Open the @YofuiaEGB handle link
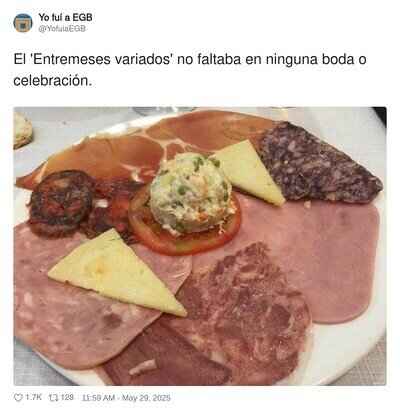The image size is (400, 412). [x=62, y=29]
